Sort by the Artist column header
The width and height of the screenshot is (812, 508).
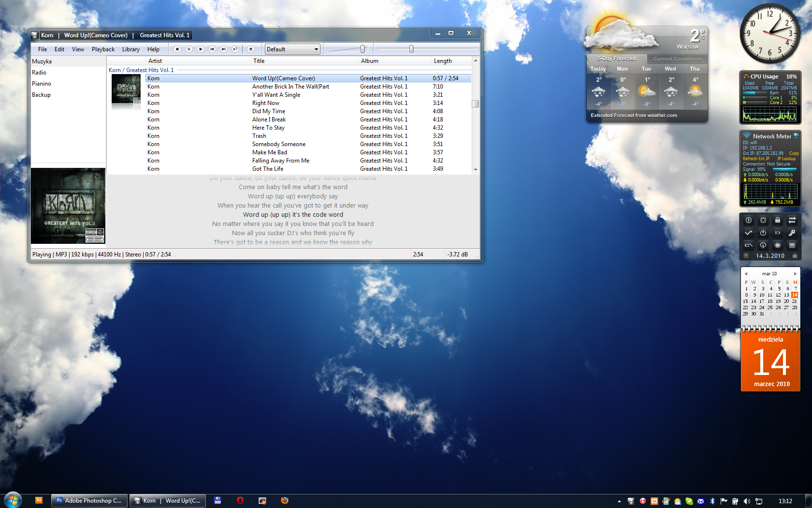198,61
